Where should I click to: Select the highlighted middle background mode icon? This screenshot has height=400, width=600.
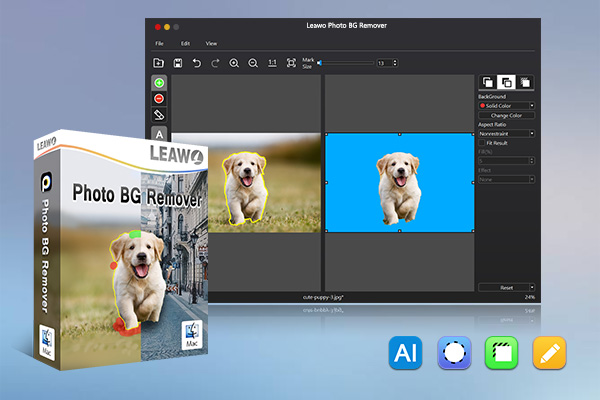[x=506, y=82]
